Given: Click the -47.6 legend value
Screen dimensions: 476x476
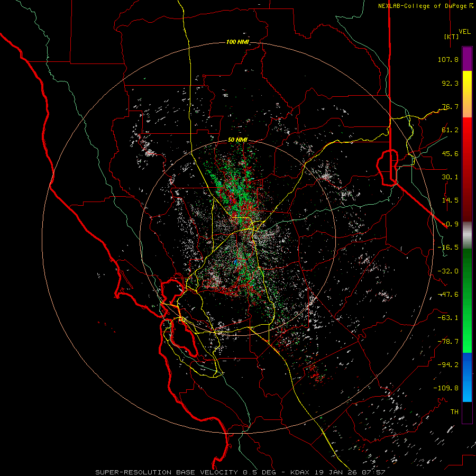Looking at the screenshot, I should coord(448,295).
